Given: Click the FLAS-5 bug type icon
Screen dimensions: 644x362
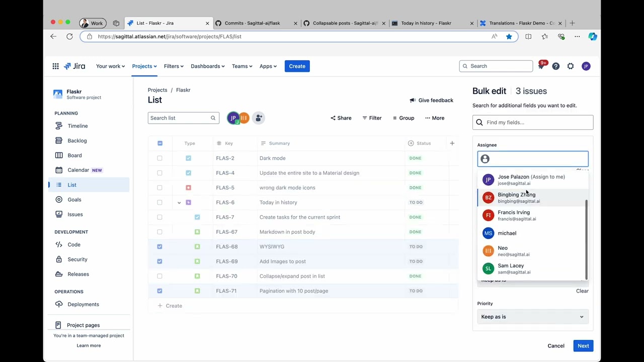Looking at the screenshot, I should [x=188, y=188].
